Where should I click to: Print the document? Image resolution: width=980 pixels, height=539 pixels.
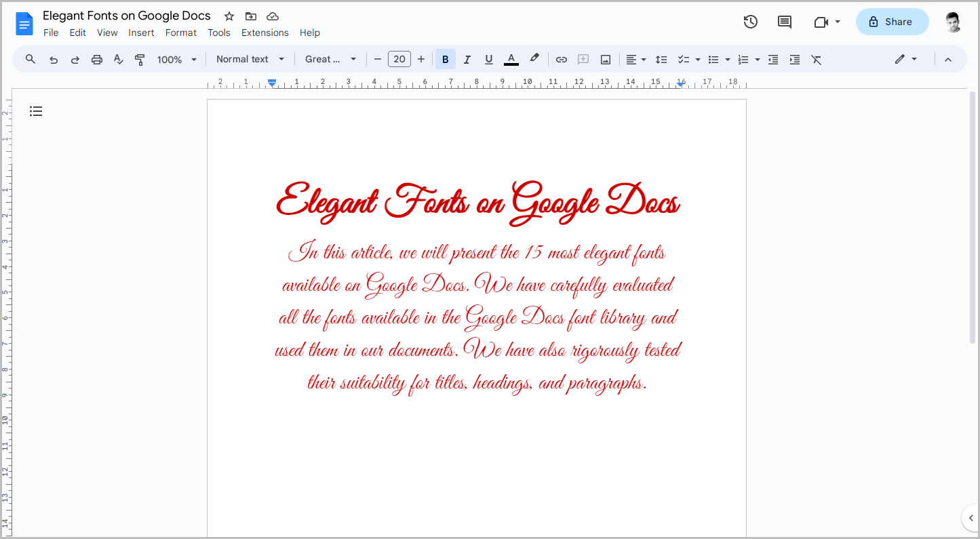[x=96, y=59]
